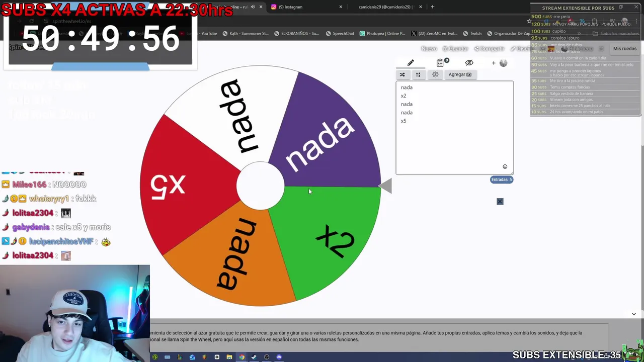This screenshot has height=362, width=644.
Task: Open the Xbox taskbar icon
Action: [155, 357]
